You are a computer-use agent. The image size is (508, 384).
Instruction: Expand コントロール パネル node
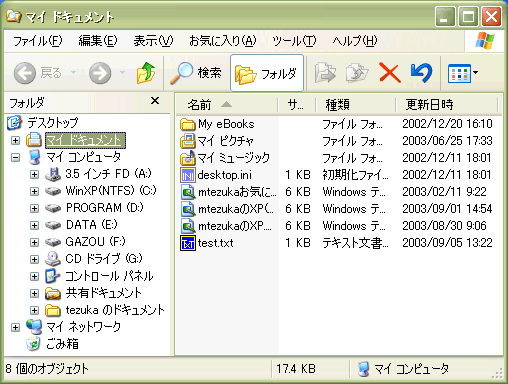[34, 276]
